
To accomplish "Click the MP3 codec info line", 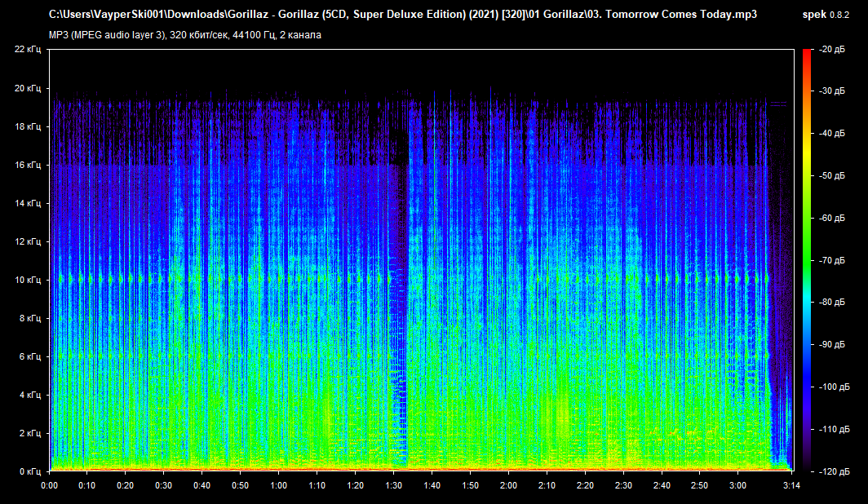I will coord(186,34).
